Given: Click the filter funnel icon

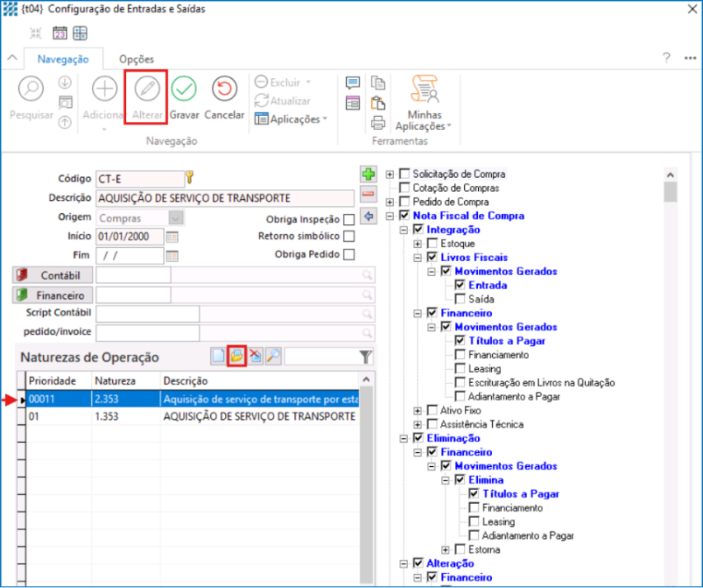Looking at the screenshot, I should 365,357.
